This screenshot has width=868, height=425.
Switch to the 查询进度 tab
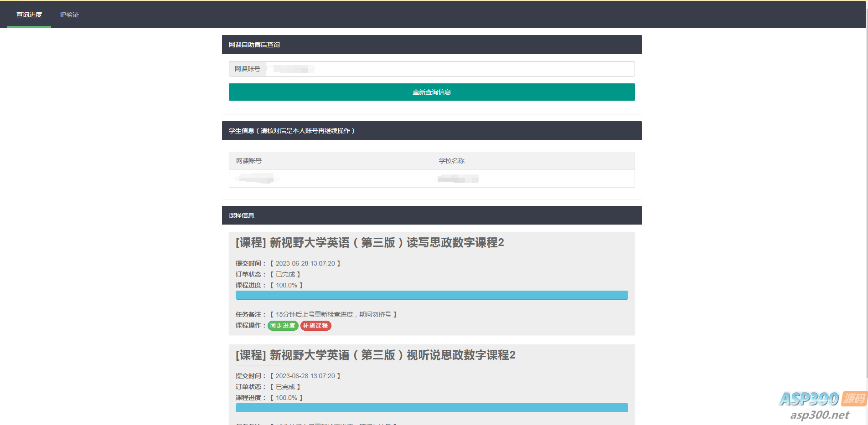(x=29, y=15)
